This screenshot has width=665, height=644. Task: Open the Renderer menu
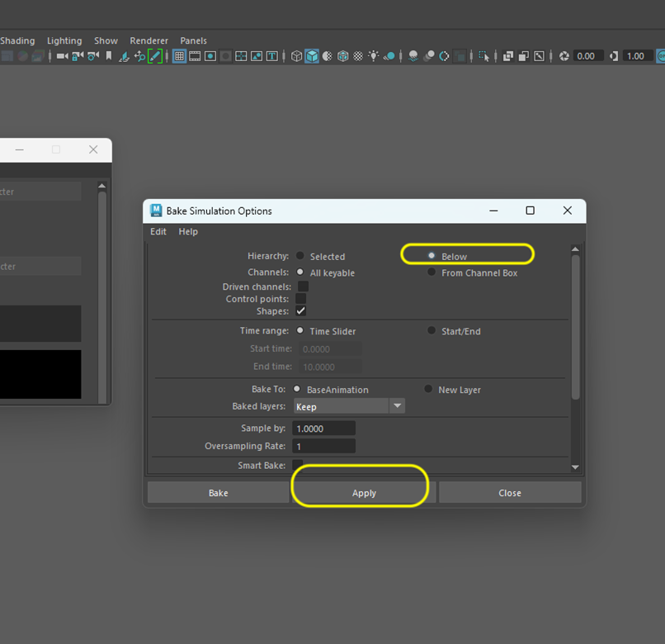[x=149, y=40]
